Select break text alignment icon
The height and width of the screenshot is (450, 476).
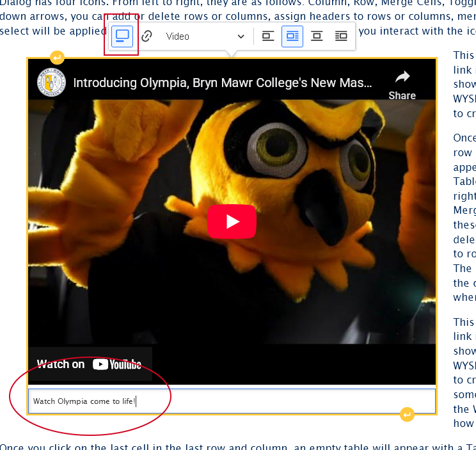point(267,36)
